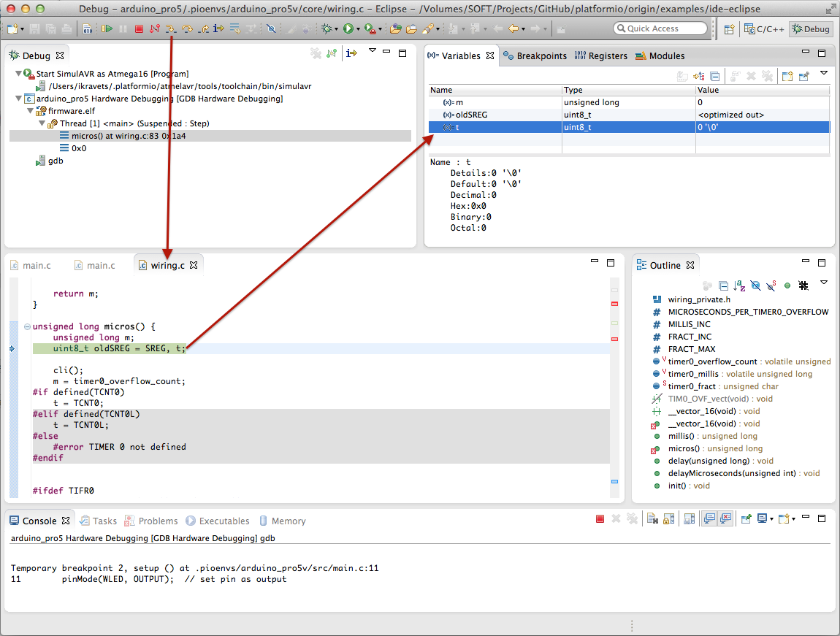Screen dimensions: 840x636
Task: Switch to the C/C++ perspective
Action: click(x=765, y=29)
